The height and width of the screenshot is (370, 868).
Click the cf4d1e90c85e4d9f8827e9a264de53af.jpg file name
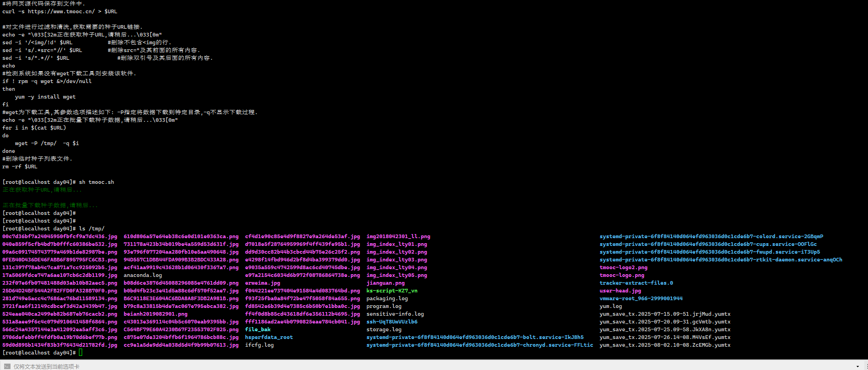tap(303, 236)
